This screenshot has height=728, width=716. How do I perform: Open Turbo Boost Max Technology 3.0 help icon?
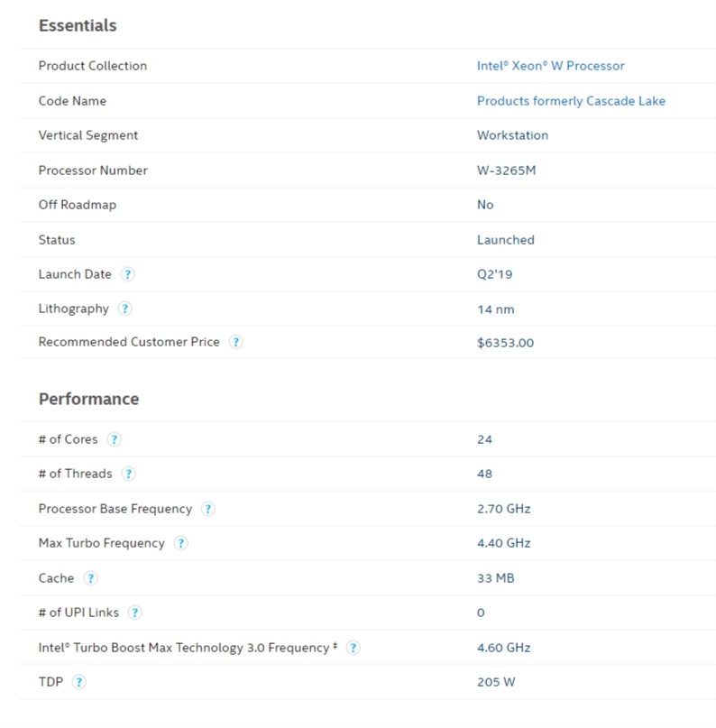coord(353,648)
